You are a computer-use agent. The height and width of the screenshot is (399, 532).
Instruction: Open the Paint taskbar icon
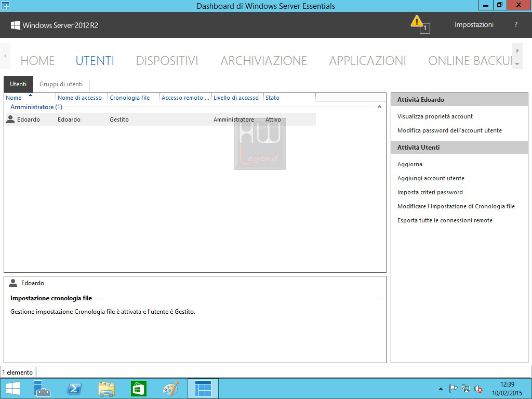click(x=170, y=389)
